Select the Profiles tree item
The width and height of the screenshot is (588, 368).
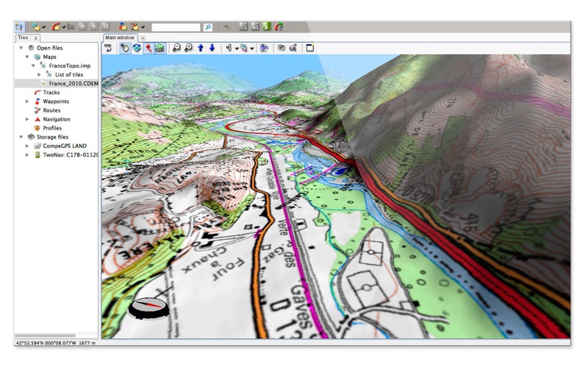coord(52,128)
